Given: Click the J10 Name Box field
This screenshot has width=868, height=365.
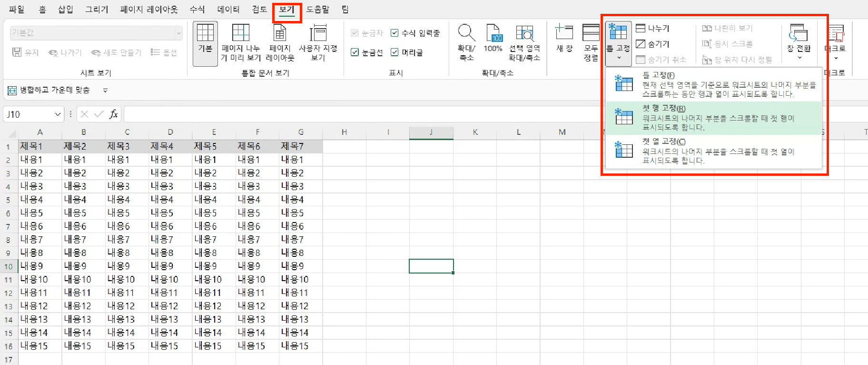Looking at the screenshot, I should coord(28,114).
